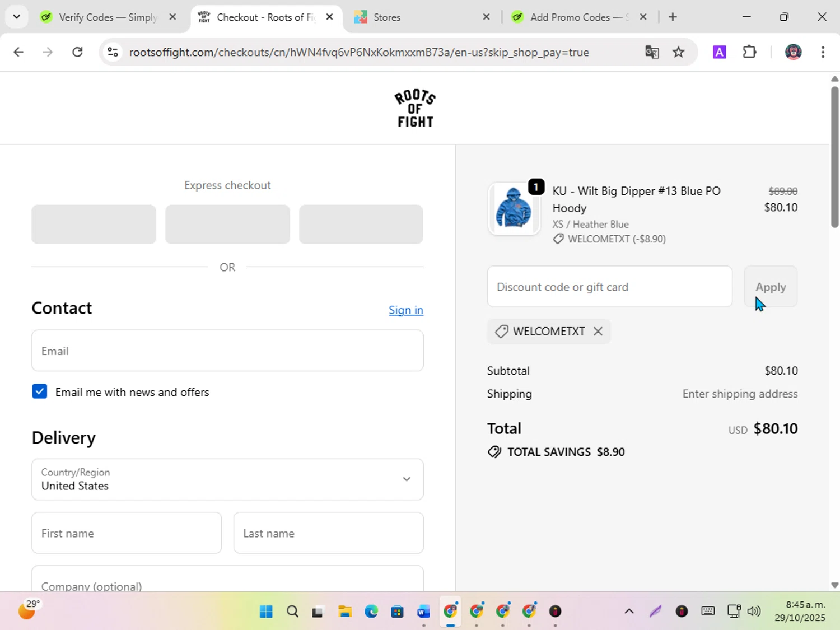Viewport: 840px width, 630px height.
Task: Expand the tab search dropdown
Action: 16,17
